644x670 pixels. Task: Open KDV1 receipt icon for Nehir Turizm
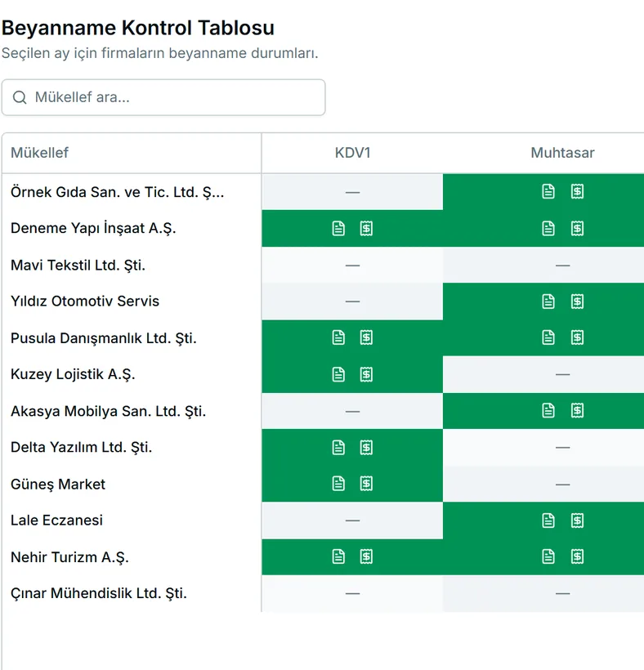[366, 556]
